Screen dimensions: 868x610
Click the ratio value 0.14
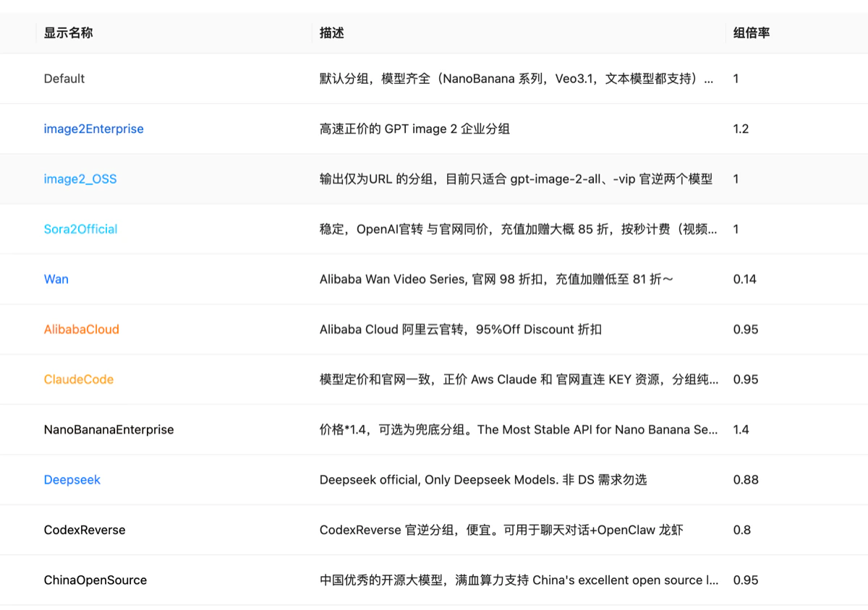tap(744, 279)
